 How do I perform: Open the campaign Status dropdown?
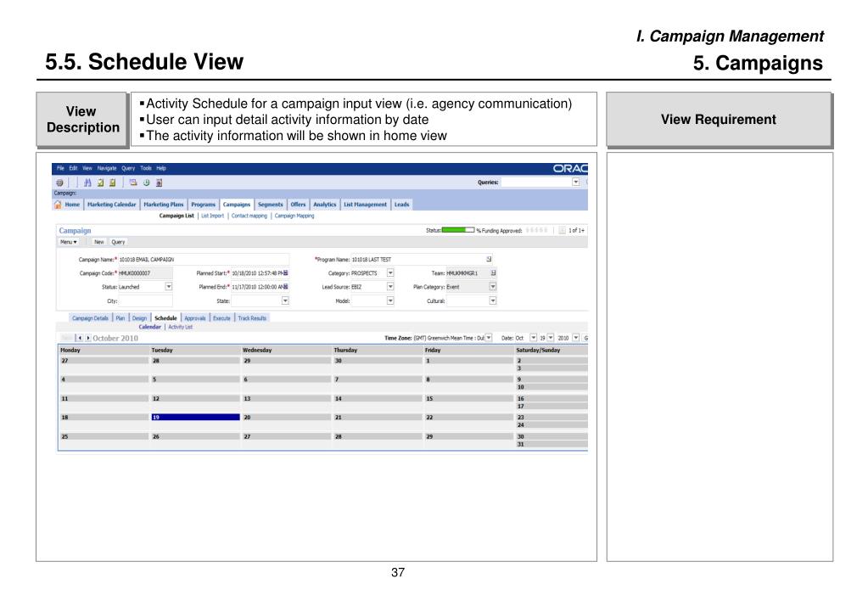(x=169, y=287)
